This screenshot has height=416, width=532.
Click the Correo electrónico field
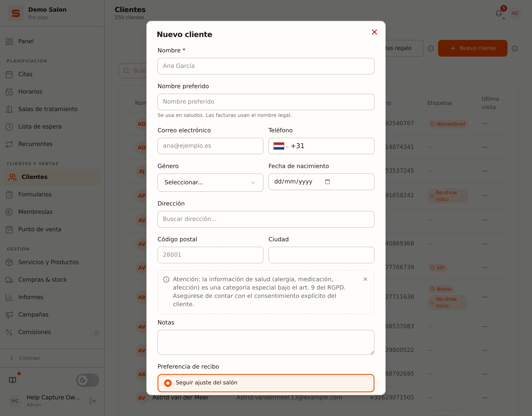(x=210, y=146)
